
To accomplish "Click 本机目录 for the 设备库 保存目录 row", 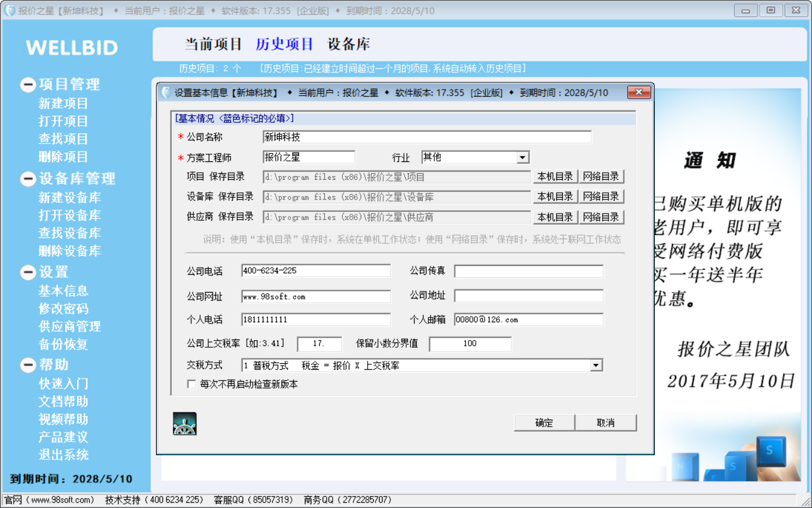I will coord(555,196).
